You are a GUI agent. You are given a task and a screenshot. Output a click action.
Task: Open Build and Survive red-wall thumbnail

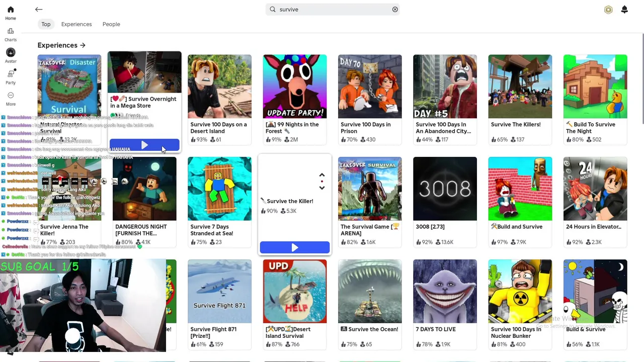tap(520, 189)
